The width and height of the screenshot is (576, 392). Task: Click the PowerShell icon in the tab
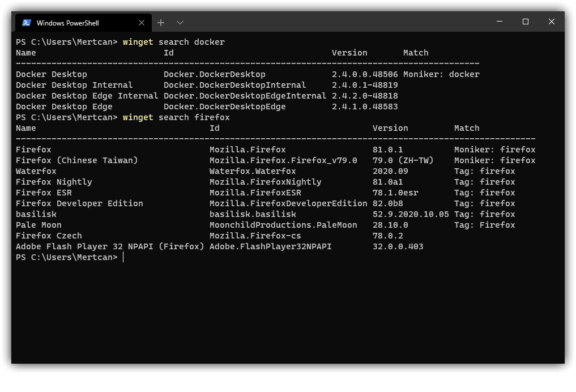[x=27, y=23]
